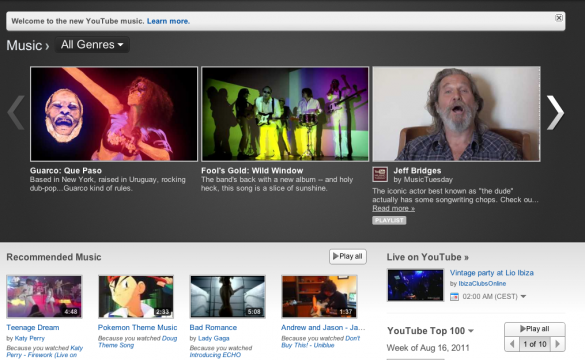Play all YouTube Top 100 videos

pyautogui.click(x=535, y=329)
